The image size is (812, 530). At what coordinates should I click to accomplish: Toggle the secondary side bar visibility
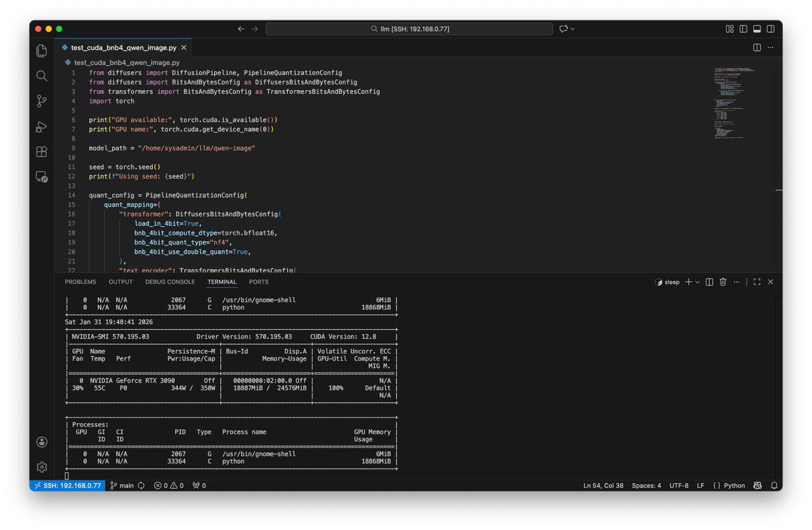tap(771, 29)
